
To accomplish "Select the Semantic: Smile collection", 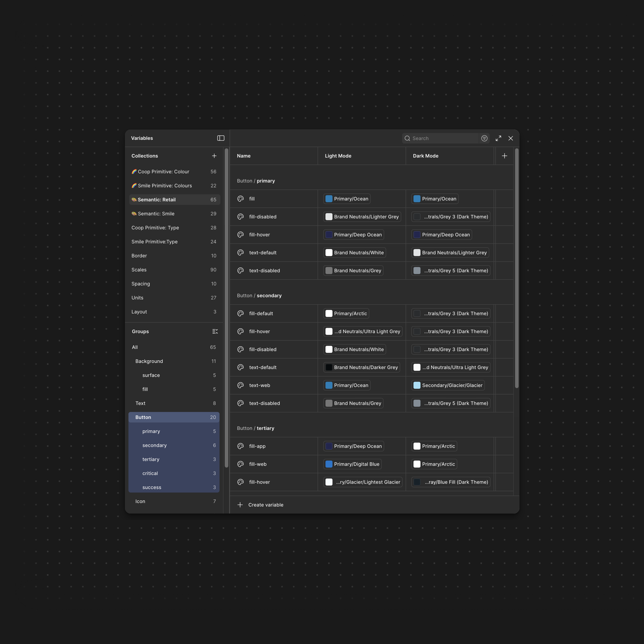I will pyautogui.click(x=156, y=213).
